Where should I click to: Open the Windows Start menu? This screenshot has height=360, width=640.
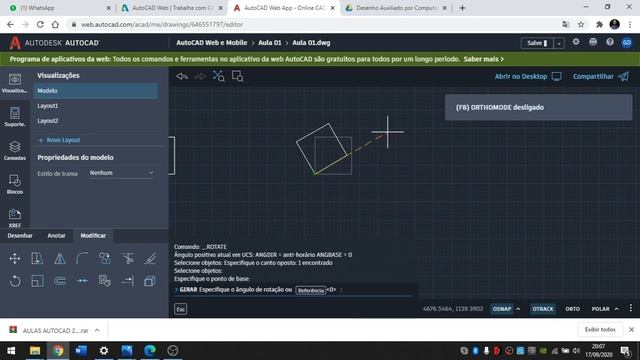pos(11,351)
